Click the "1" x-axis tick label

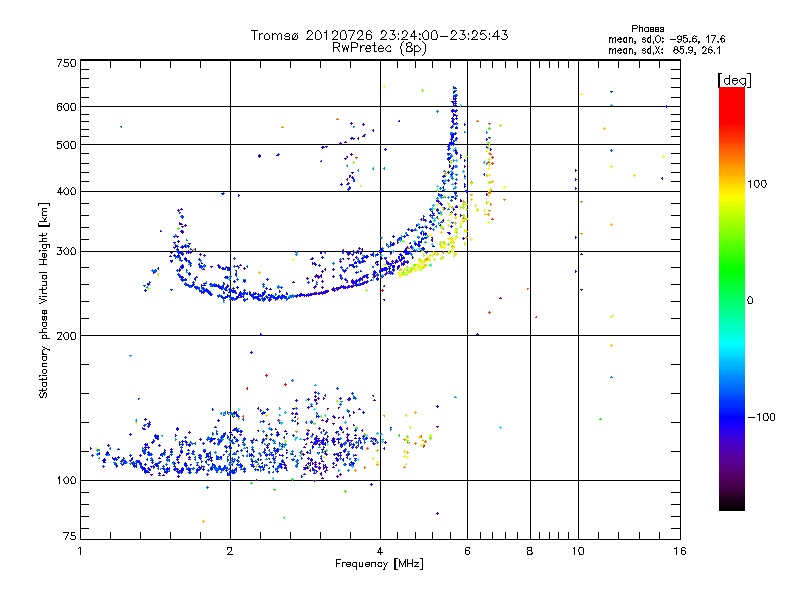[x=80, y=551]
